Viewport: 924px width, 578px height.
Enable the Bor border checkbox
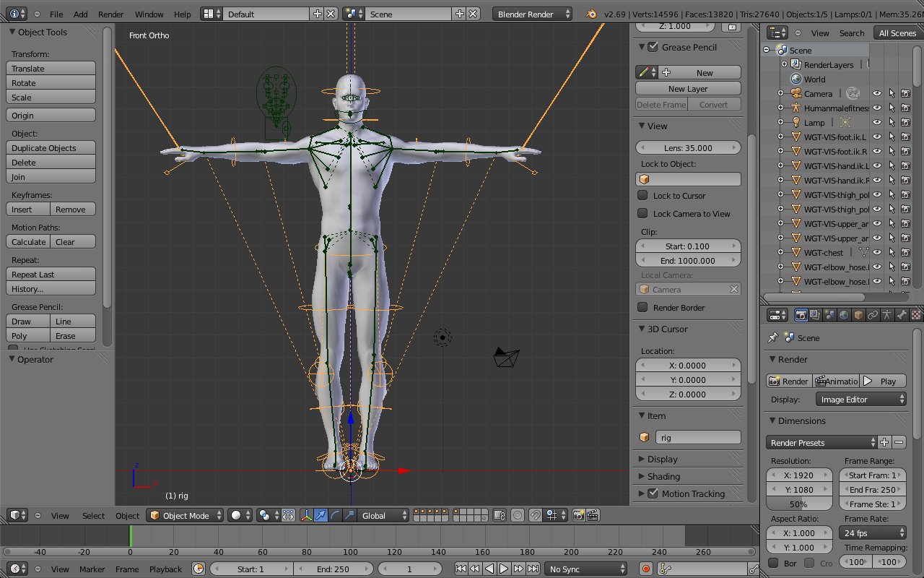click(x=773, y=563)
